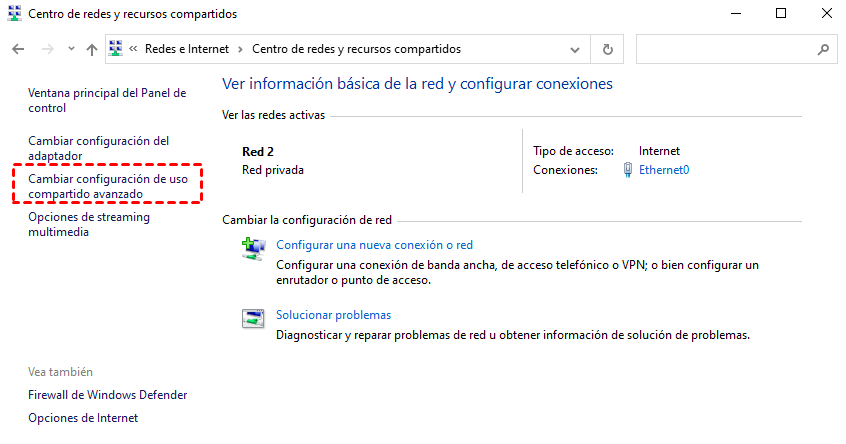This screenshot has width=846, height=444.
Task: Click the magnifier icon in search box
Action: [823, 49]
